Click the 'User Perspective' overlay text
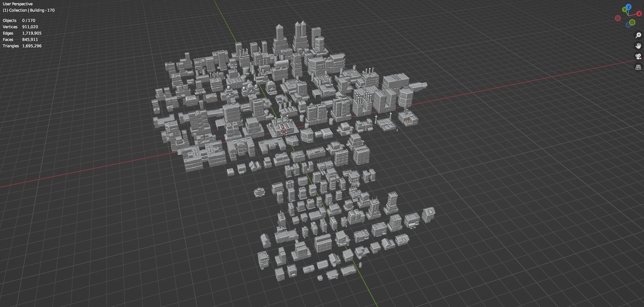This screenshot has width=644, height=307. coord(18,4)
